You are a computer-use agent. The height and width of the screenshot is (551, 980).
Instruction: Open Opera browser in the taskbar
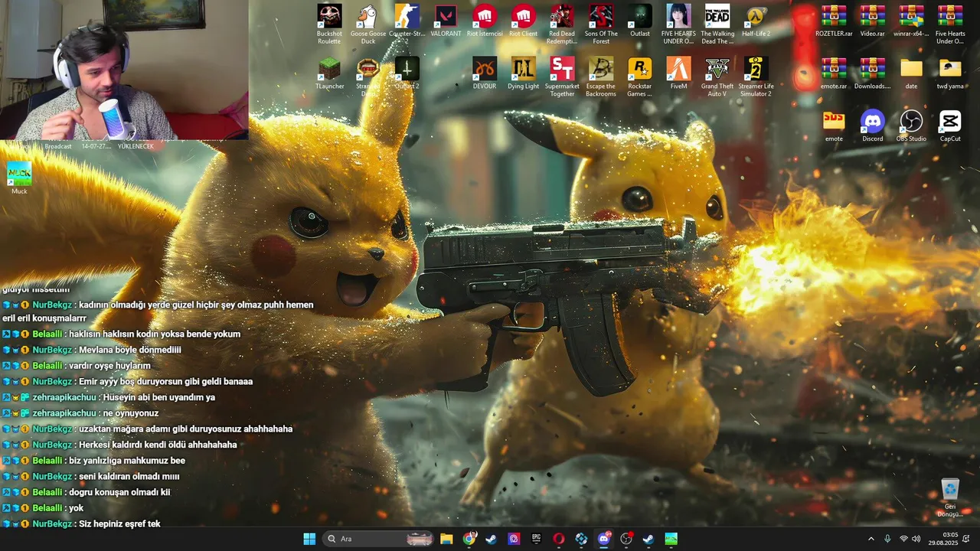pos(559,539)
